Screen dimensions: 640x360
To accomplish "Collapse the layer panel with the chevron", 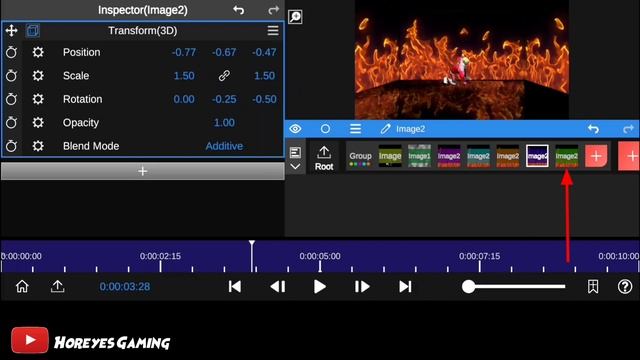I will tap(295, 167).
